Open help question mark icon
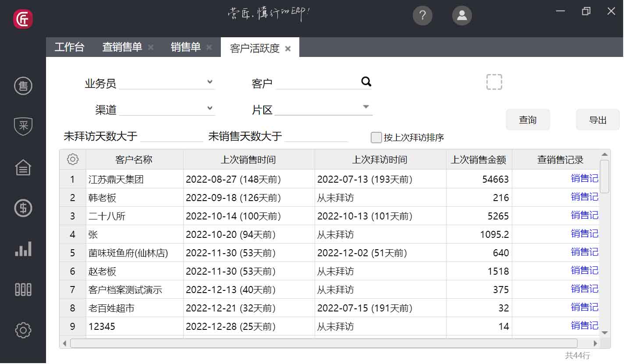 tap(422, 16)
